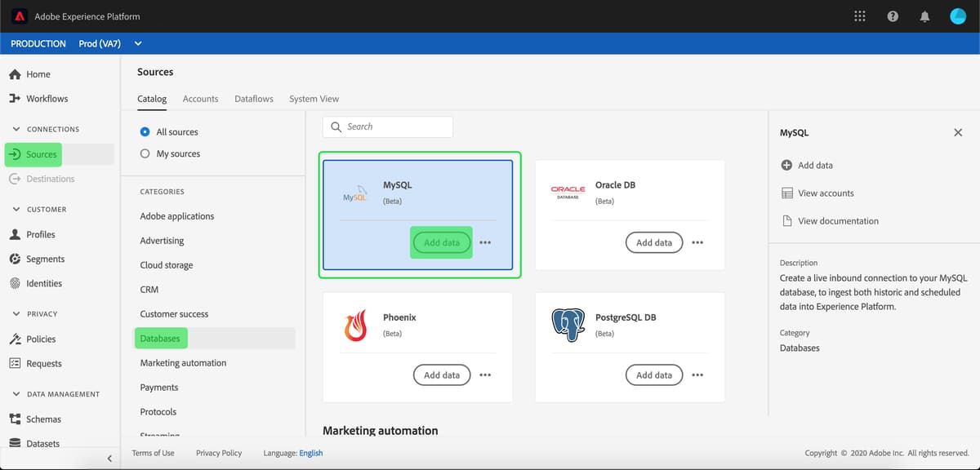Open the notifications bell
Viewport: 980px width, 470px height.
coord(924,16)
